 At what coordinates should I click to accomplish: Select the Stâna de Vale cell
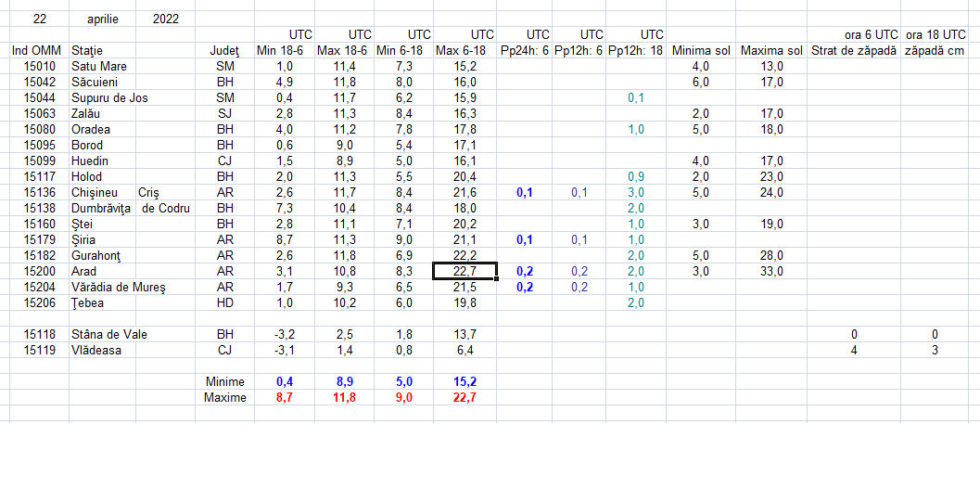109,335
